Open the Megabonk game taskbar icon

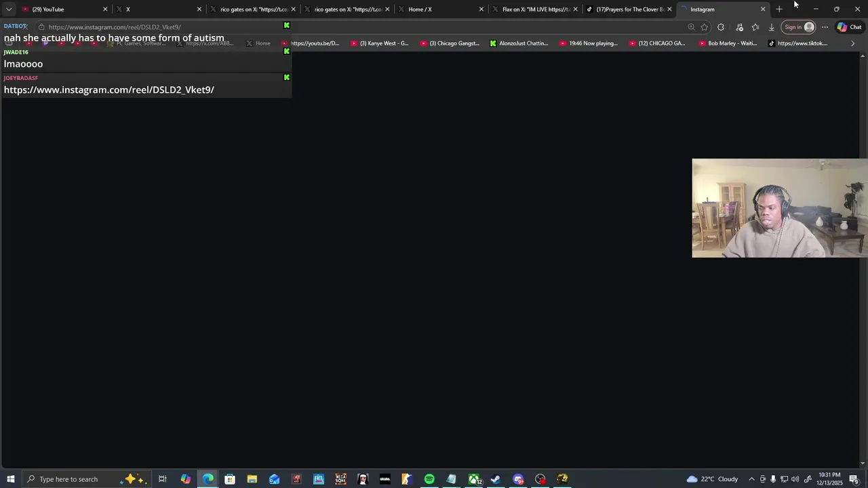click(x=340, y=479)
